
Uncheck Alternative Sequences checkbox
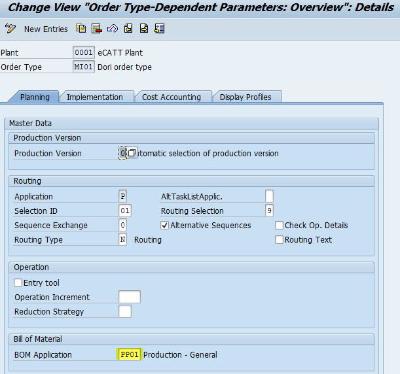click(165, 225)
